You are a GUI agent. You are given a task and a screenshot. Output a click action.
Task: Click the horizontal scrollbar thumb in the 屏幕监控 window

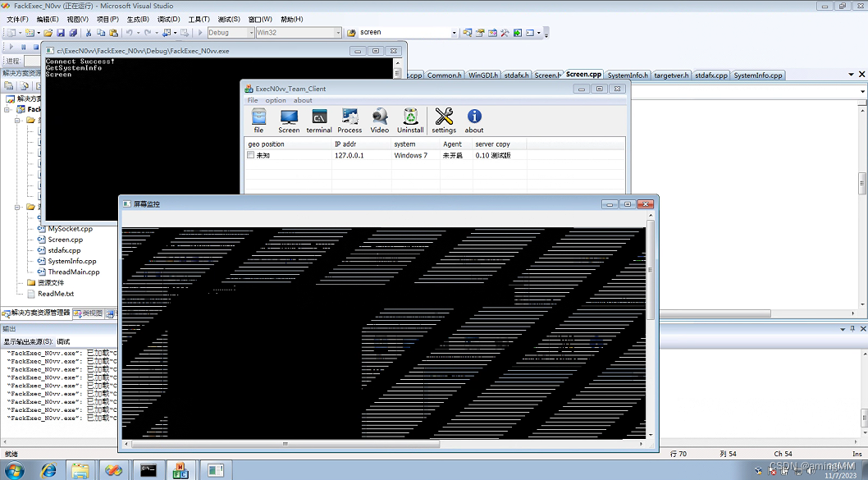285,443
